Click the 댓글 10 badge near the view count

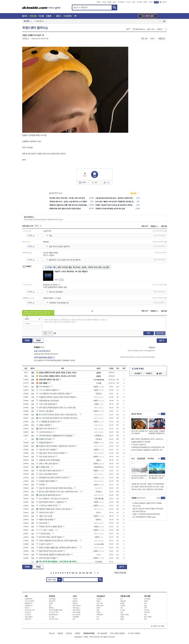tap(162, 39)
